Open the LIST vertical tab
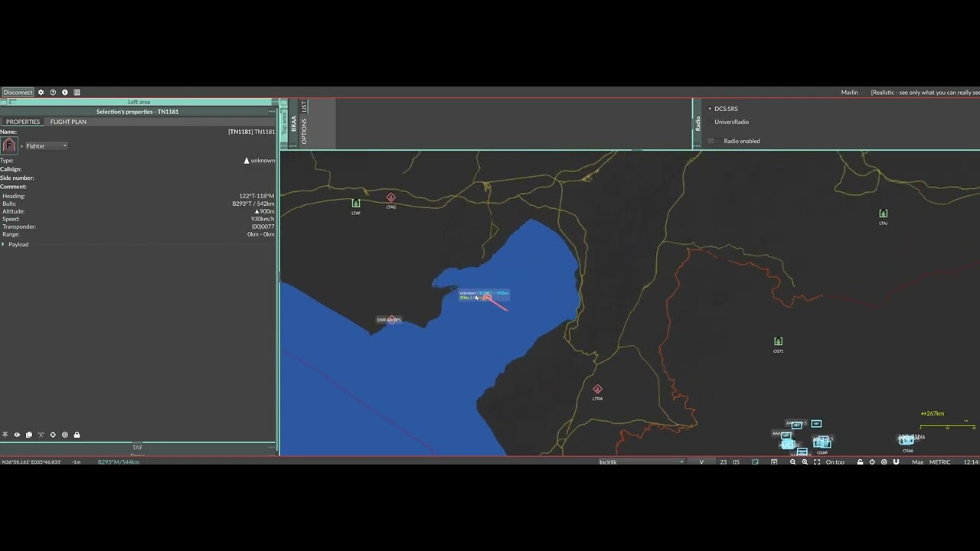This screenshot has height=551, width=980. [x=304, y=106]
